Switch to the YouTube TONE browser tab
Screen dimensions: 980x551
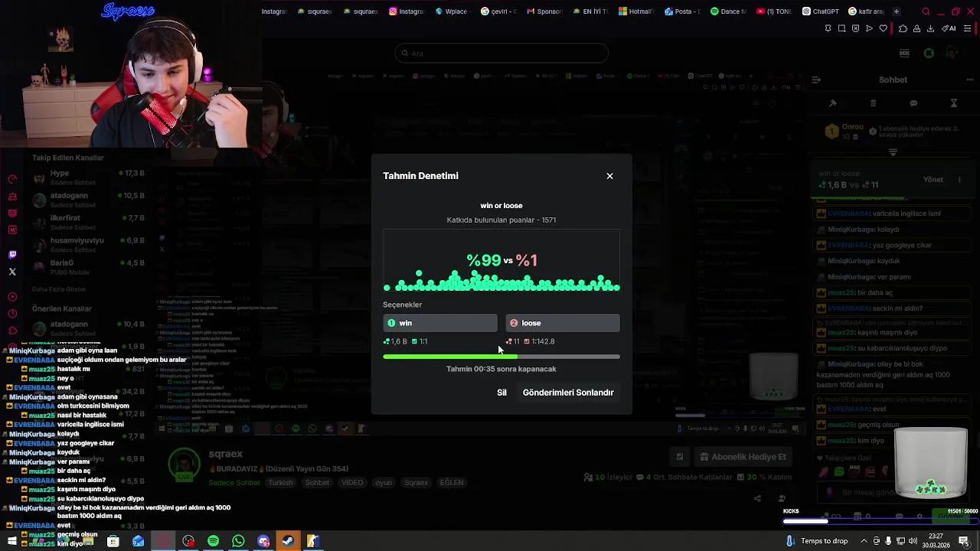tap(773, 11)
